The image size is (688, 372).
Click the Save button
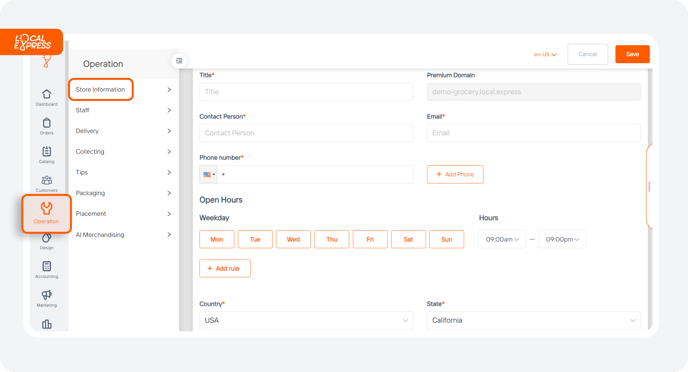point(632,54)
